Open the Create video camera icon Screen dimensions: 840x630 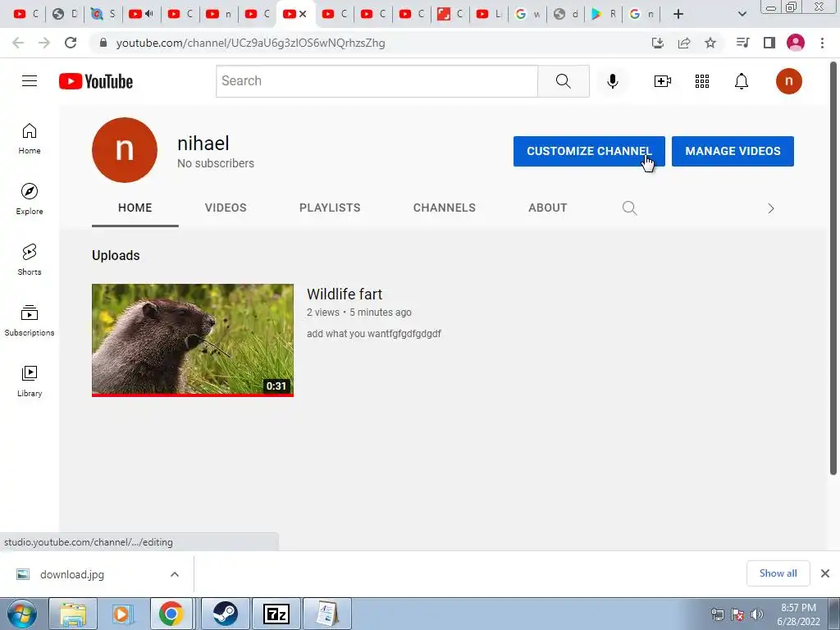662,81
